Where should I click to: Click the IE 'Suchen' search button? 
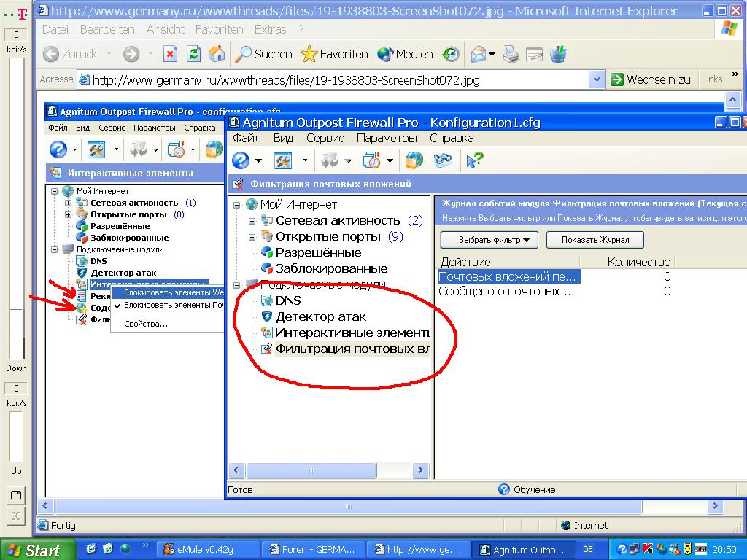[x=263, y=54]
